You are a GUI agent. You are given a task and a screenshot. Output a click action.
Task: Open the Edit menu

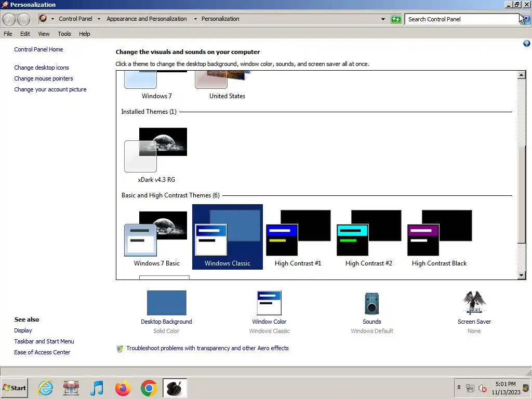[25, 34]
